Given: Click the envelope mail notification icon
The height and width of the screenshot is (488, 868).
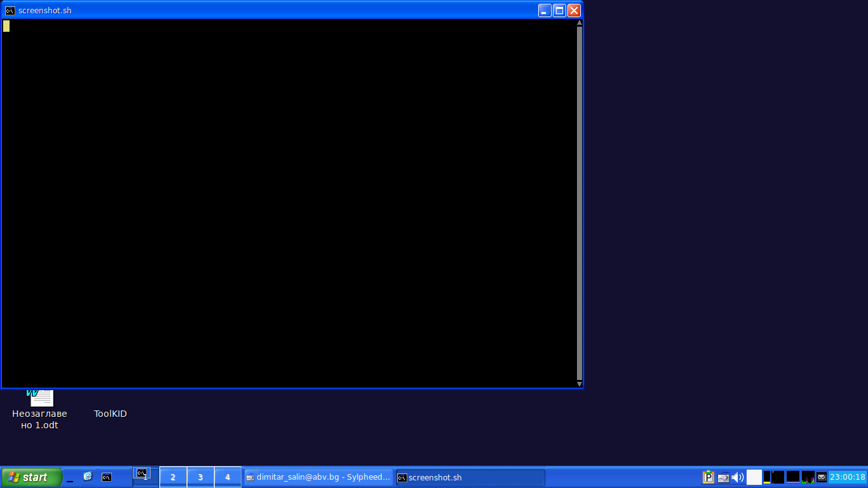Looking at the screenshot, I should 822,477.
